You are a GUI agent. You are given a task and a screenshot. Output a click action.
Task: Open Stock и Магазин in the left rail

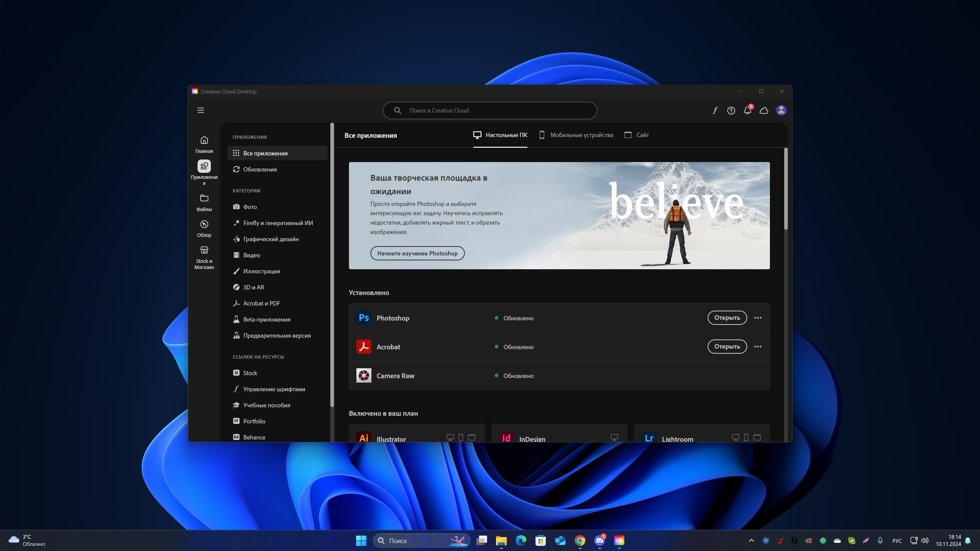[204, 258]
